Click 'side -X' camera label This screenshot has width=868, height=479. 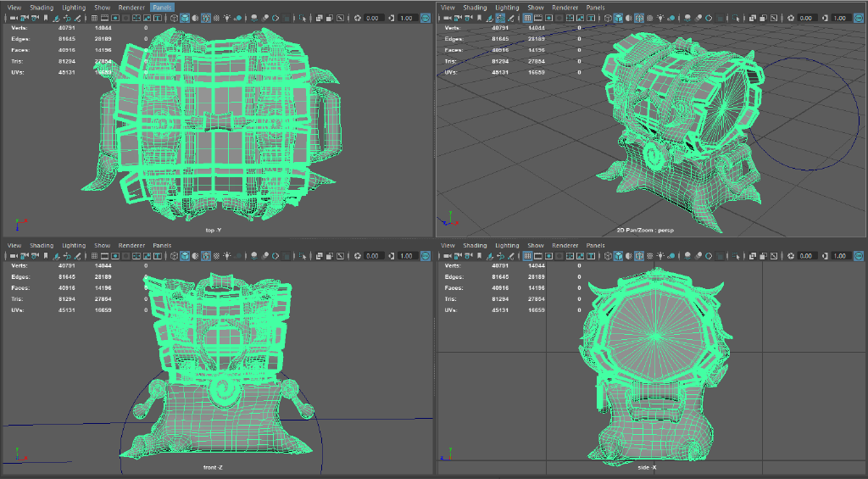647,467
